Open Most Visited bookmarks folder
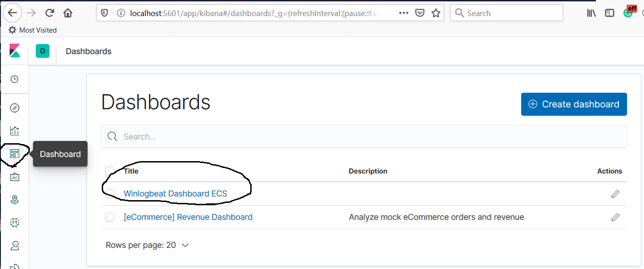This screenshot has height=269, width=644. (33, 30)
